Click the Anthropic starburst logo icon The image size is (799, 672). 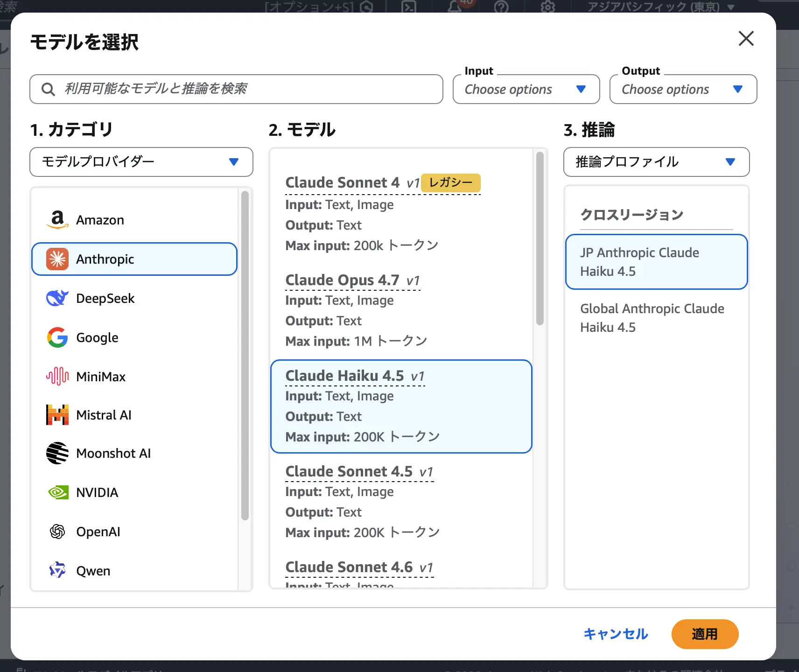point(57,259)
